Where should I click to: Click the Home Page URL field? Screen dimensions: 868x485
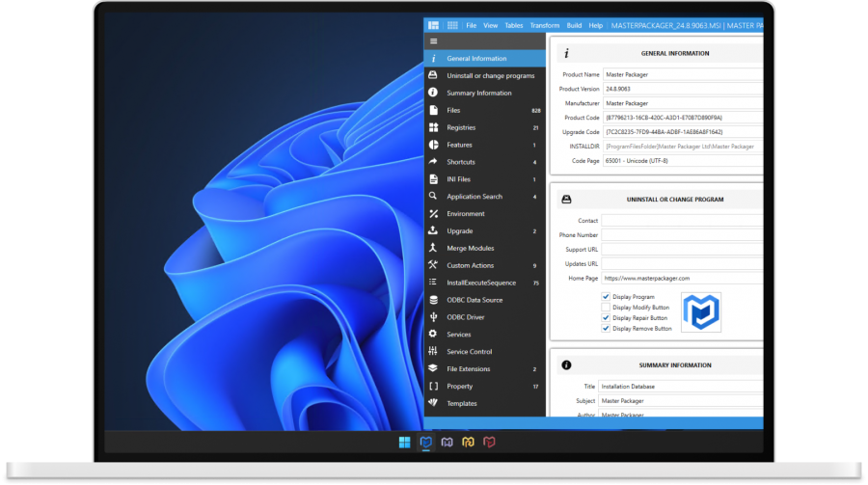682,278
